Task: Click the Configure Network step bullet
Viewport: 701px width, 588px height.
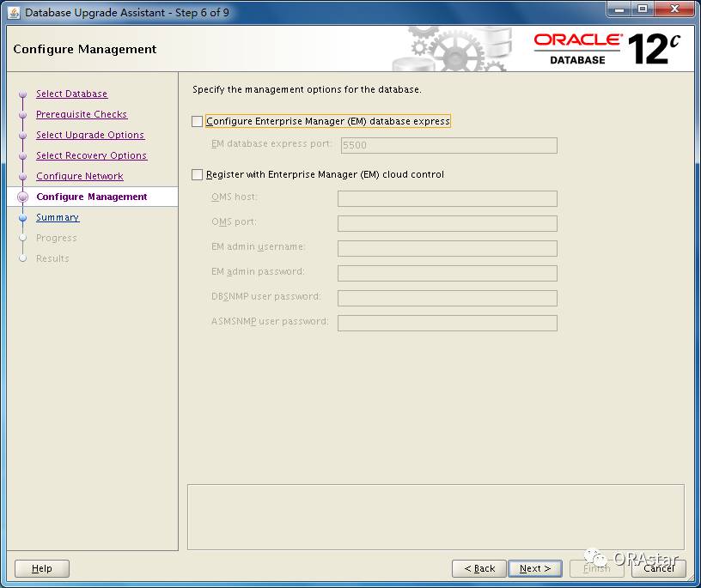Action: pyautogui.click(x=23, y=177)
